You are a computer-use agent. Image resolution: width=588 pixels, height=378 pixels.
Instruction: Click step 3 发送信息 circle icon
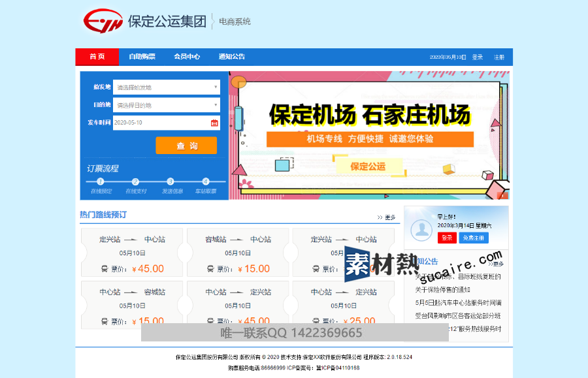coord(171,181)
